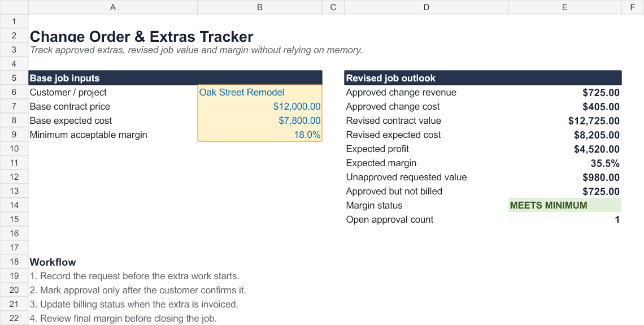The height and width of the screenshot is (325, 644).
Task: Select column E header
Action: click(x=565, y=7)
